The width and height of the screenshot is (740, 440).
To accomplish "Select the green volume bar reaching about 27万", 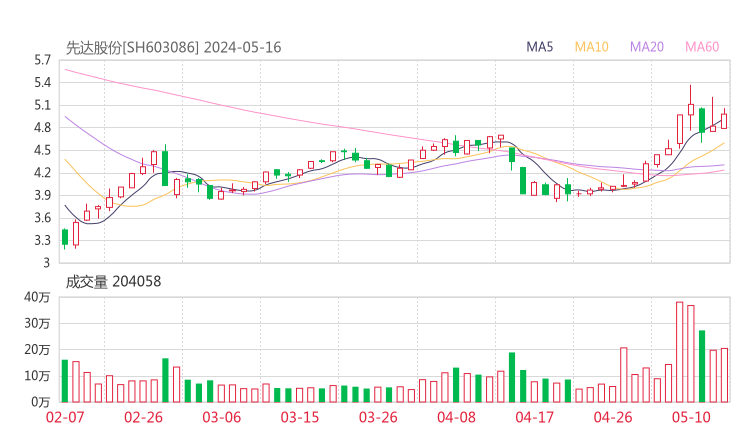I will pos(702,366).
